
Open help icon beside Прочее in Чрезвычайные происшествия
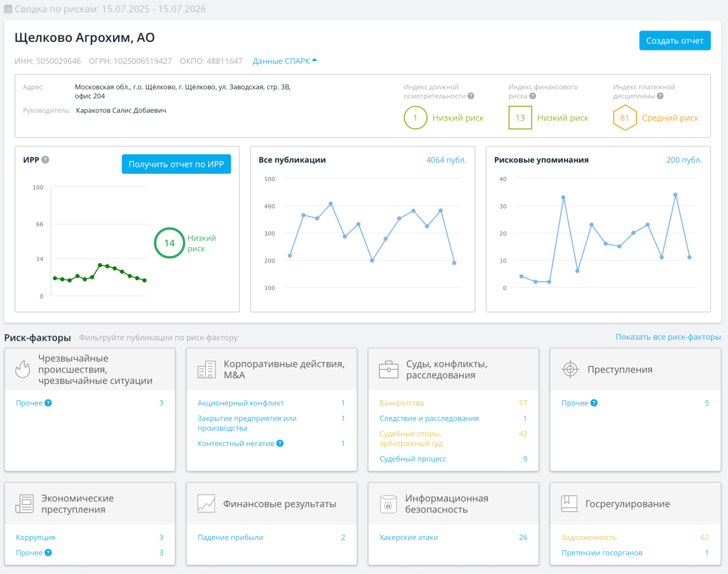(x=48, y=403)
